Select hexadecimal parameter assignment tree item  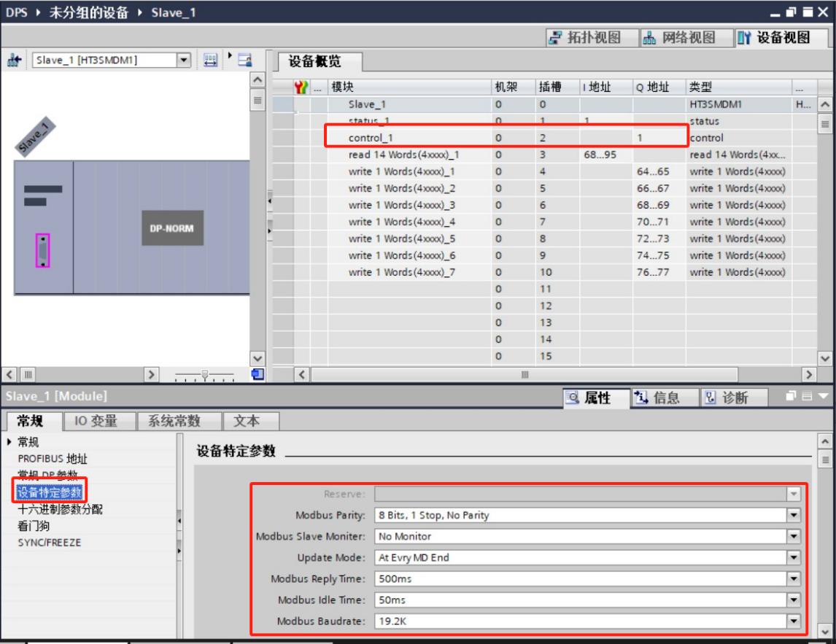pos(61,509)
